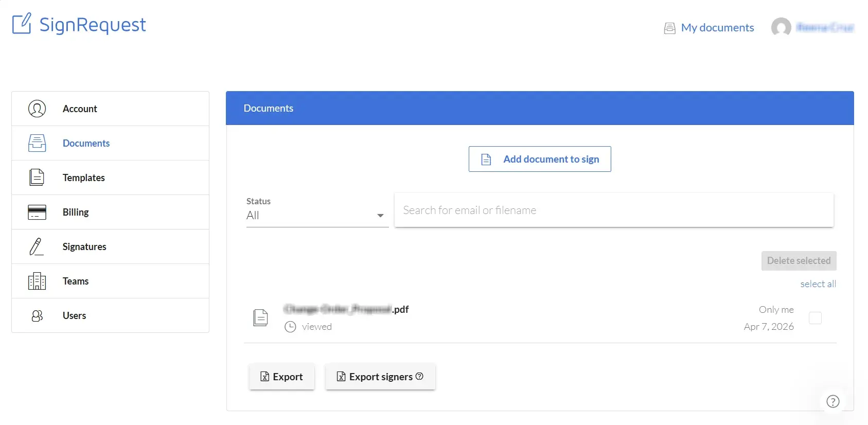Click the select all link
This screenshot has height=425, width=868.
click(x=818, y=284)
